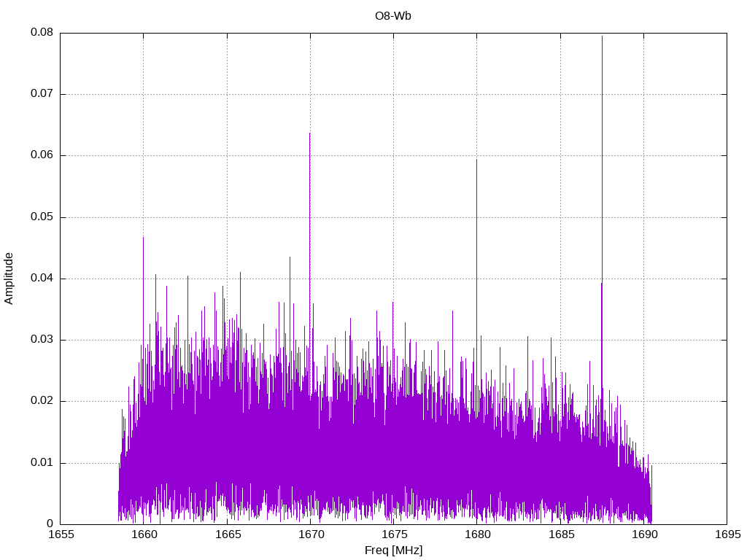Click the 0 y-axis origin label
The width and height of the screenshot is (747, 560).
pyautogui.click(x=50, y=524)
